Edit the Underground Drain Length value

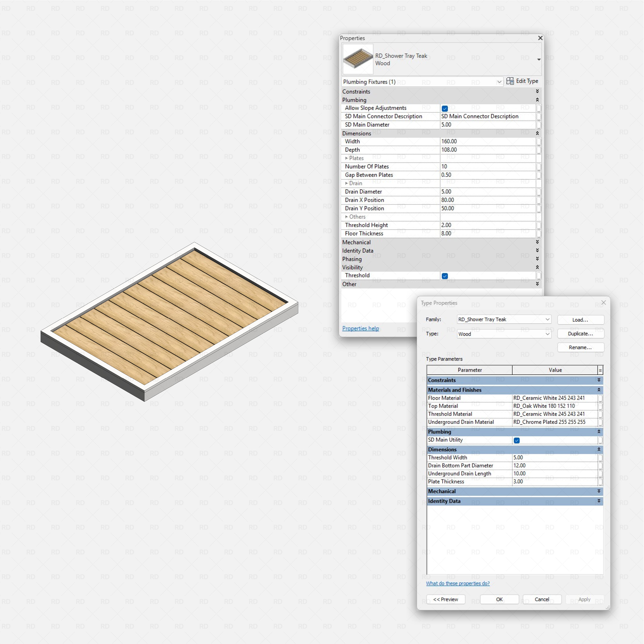coord(555,474)
